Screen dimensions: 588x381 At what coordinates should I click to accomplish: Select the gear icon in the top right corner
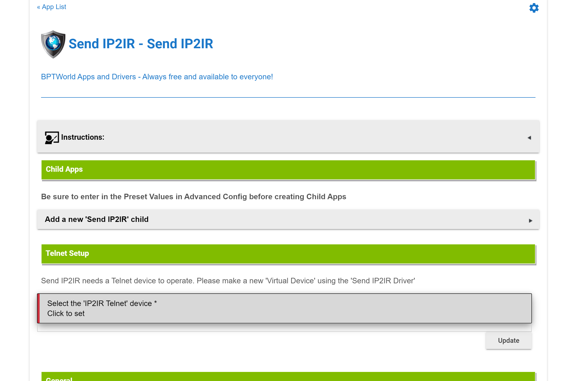click(534, 8)
